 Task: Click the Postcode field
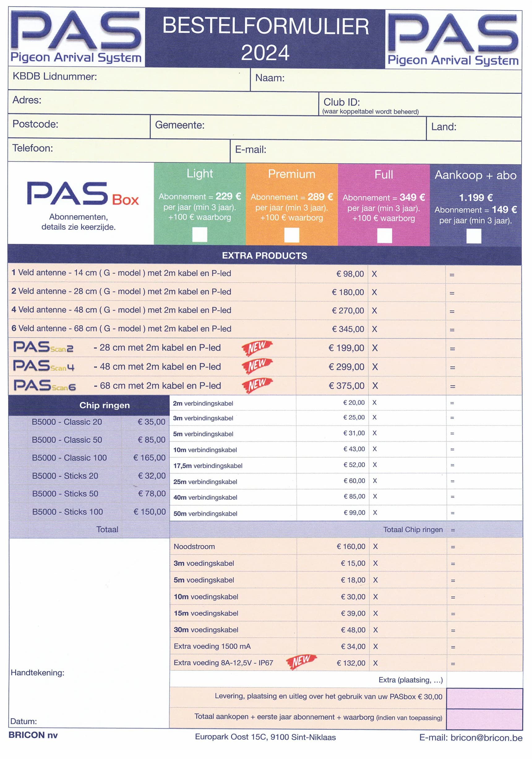coord(79,126)
